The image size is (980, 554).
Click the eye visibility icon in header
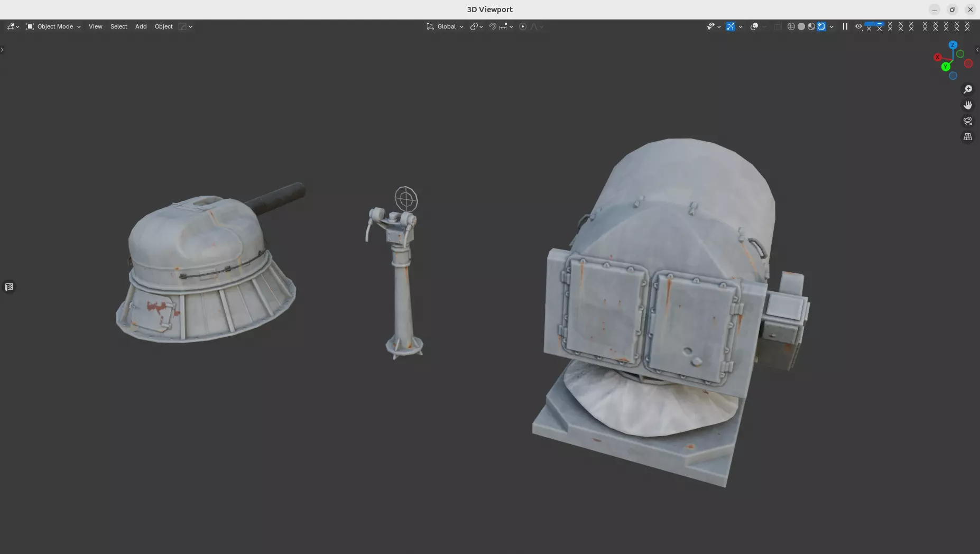coord(858,26)
